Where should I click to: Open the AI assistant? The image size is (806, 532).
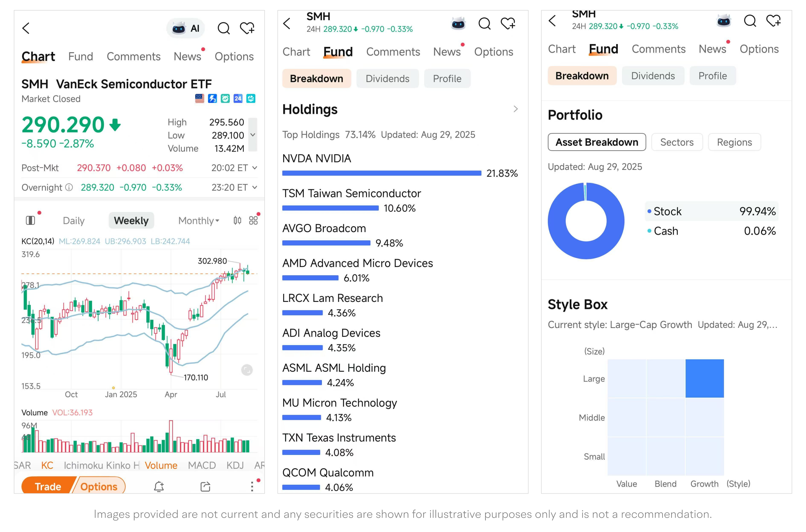(185, 28)
